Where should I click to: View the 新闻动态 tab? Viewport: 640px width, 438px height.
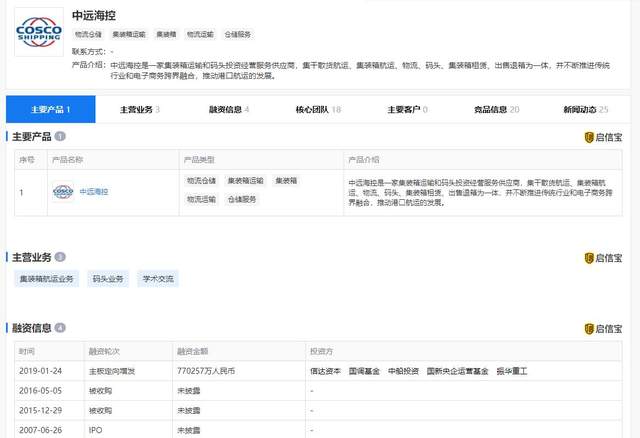(x=585, y=109)
